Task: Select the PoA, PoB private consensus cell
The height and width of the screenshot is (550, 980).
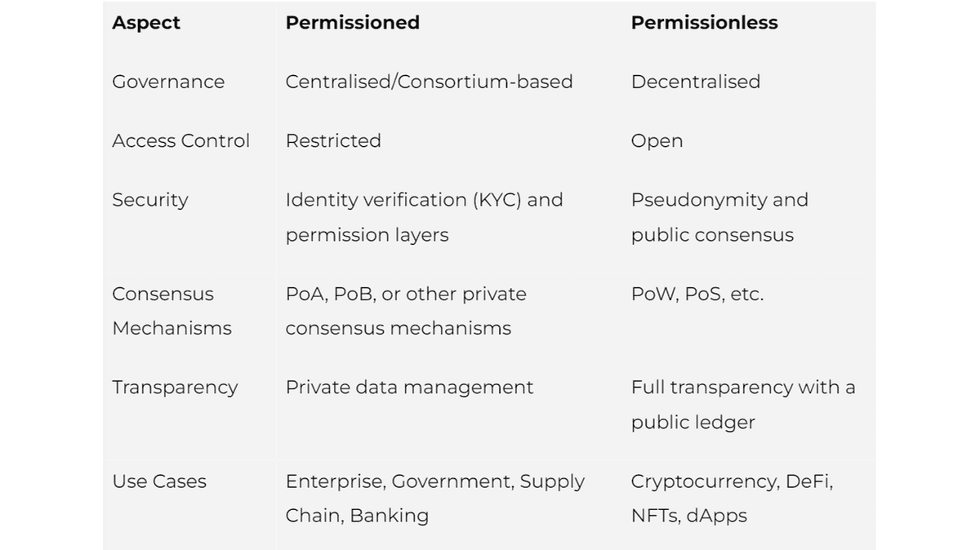Action: 406,311
